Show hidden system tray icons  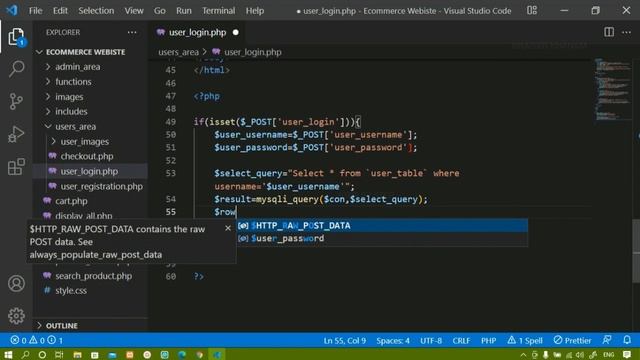[523, 355]
